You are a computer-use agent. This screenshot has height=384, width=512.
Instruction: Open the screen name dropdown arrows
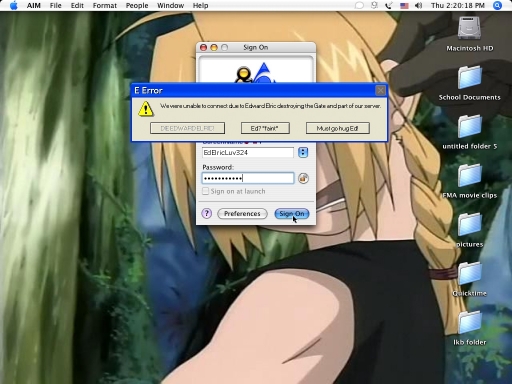(x=303, y=153)
